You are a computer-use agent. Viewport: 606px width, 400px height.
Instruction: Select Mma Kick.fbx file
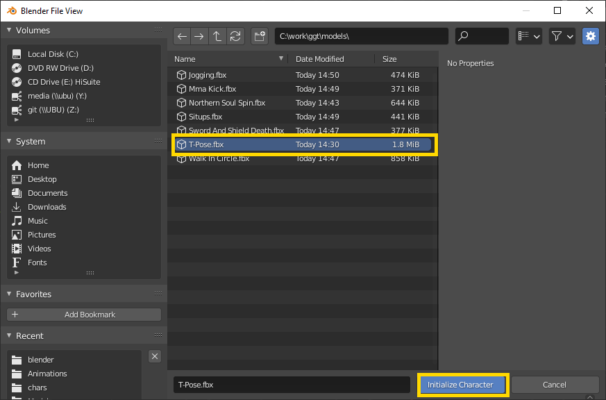pos(303,89)
